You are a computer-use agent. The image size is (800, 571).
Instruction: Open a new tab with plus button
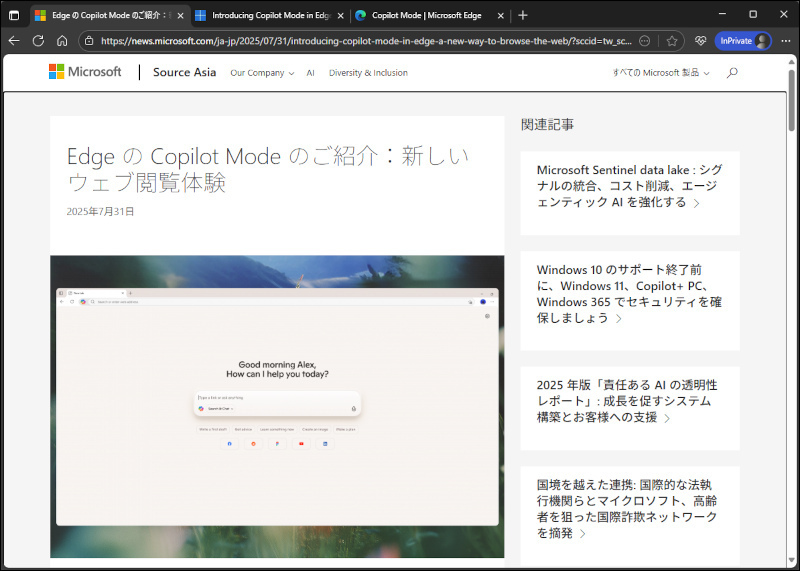coord(522,15)
